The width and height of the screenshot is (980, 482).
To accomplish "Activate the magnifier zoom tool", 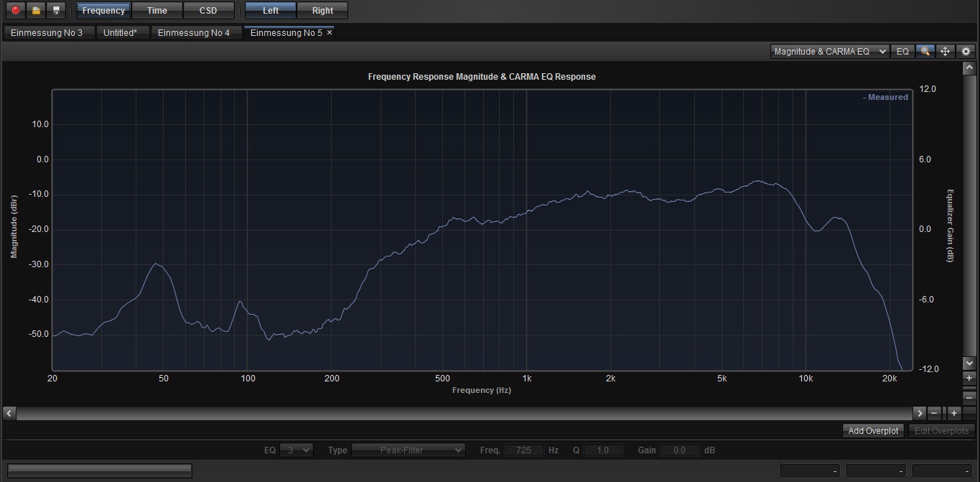I will coord(925,52).
